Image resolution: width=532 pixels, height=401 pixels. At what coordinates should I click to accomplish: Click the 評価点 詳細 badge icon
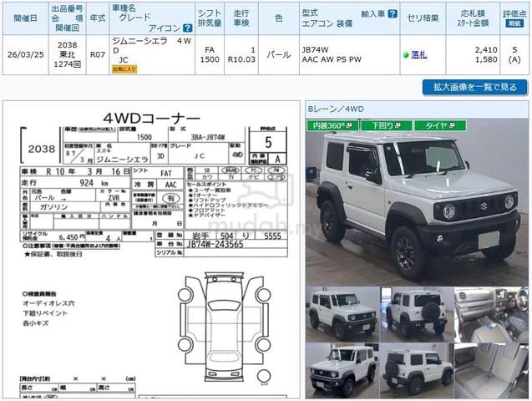514,23
